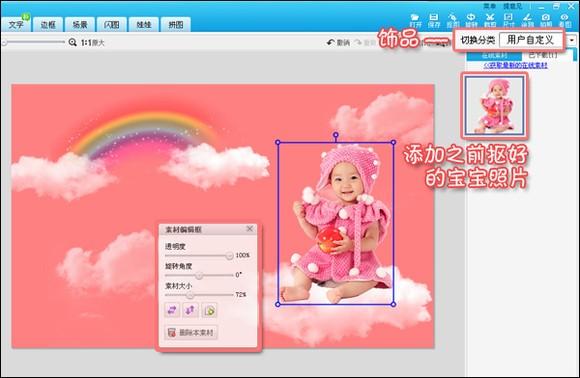
Task: Switch to the 边框 tab
Action: 48,24
